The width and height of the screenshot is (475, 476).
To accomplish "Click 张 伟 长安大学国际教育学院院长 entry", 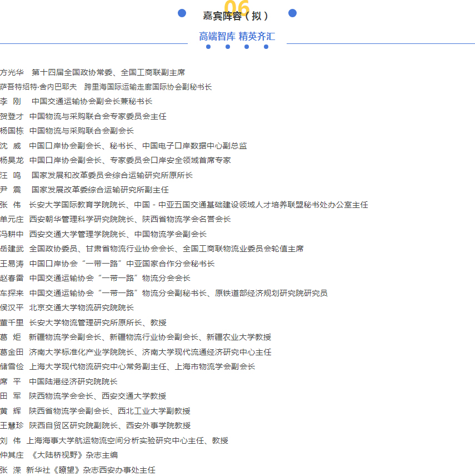I will coord(183,205).
